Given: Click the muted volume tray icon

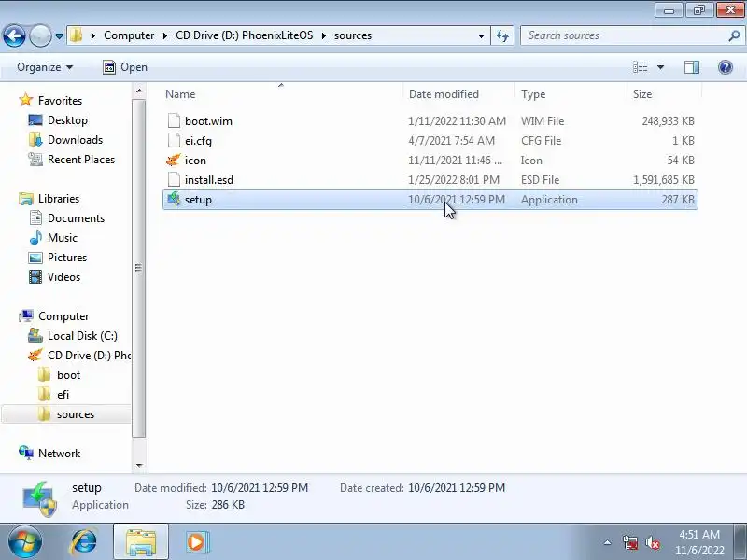Looking at the screenshot, I should click(x=653, y=542).
